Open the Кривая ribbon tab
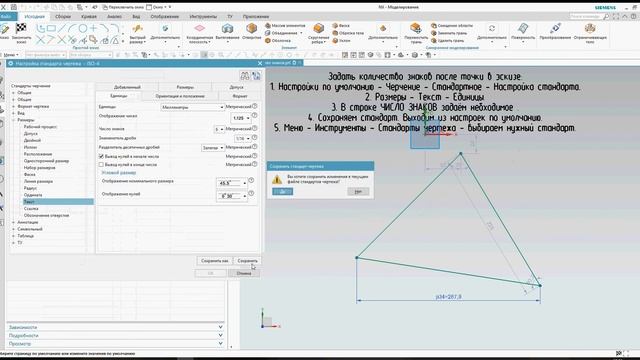Image resolution: width=640 pixels, height=360 pixels. tap(89, 17)
